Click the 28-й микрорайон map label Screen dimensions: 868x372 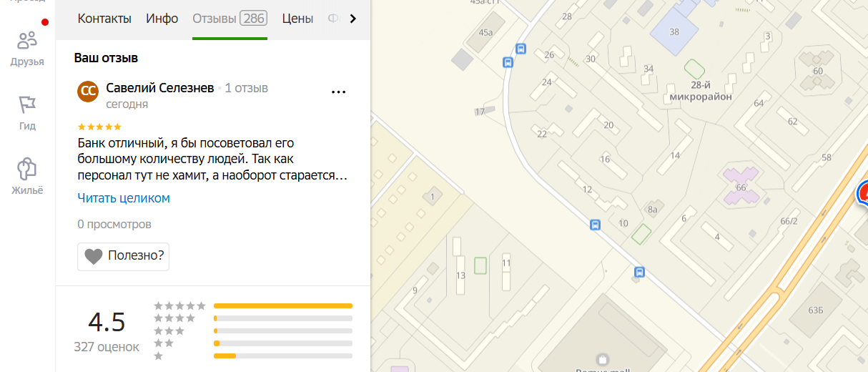(701, 91)
